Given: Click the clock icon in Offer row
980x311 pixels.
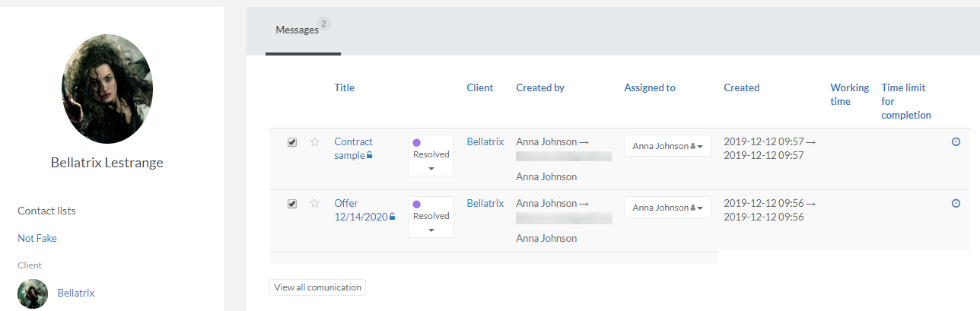Looking at the screenshot, I should click(x=956, y=204).
